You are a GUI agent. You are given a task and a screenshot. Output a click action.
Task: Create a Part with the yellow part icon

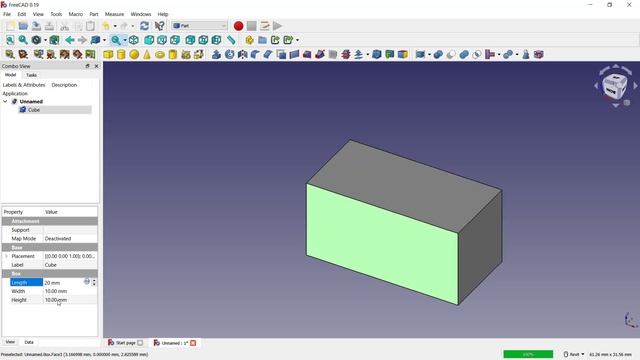click(249, 40)
